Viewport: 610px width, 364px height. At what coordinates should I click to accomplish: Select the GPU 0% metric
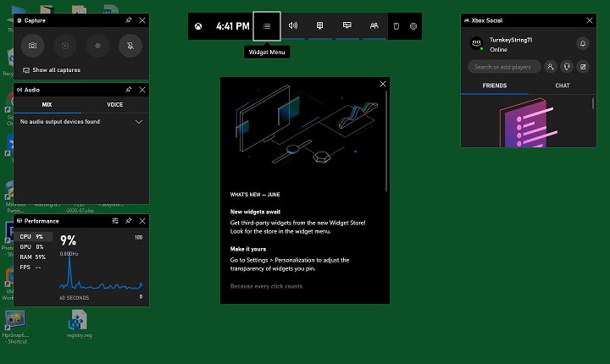click(x=33, y=246)
